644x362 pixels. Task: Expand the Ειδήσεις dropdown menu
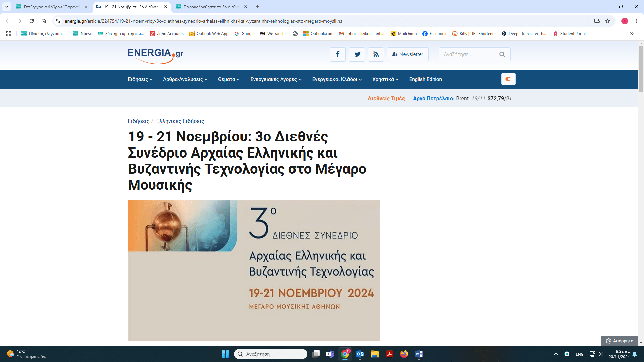140,79
